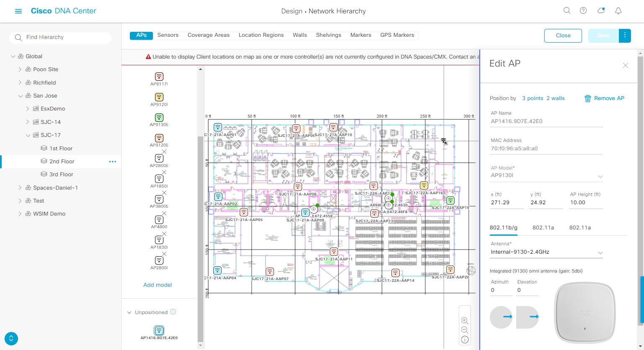Expand the SJC-14 building node
The height and width of the screenshot is (350, 644).
point(28,122)
